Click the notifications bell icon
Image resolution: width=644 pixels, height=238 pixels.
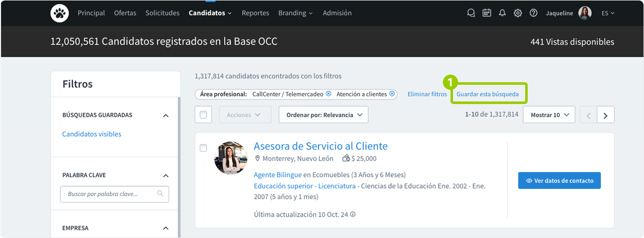click(x=502, y=13)
